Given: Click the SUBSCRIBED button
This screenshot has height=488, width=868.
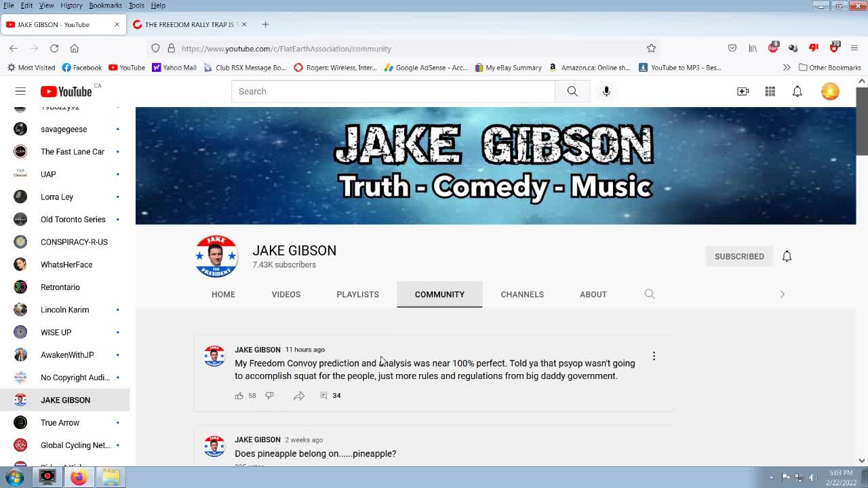Looking at the screenshot, I should coord(739,256).
